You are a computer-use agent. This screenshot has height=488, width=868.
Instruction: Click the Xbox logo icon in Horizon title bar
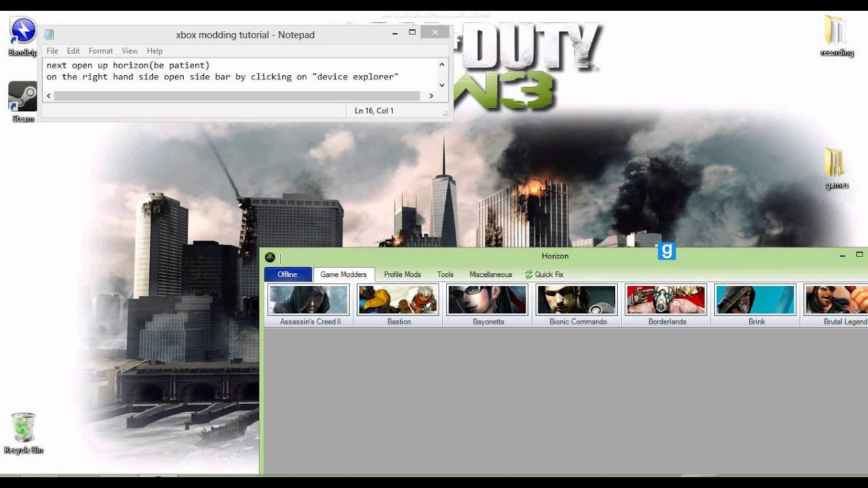point(270,257)
